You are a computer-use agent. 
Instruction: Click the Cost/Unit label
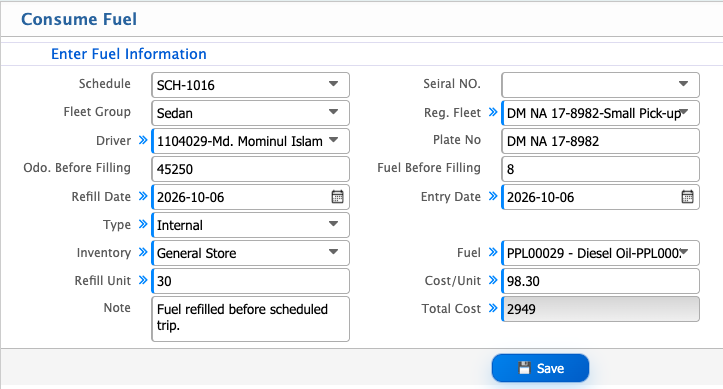[x=453, y=281]
